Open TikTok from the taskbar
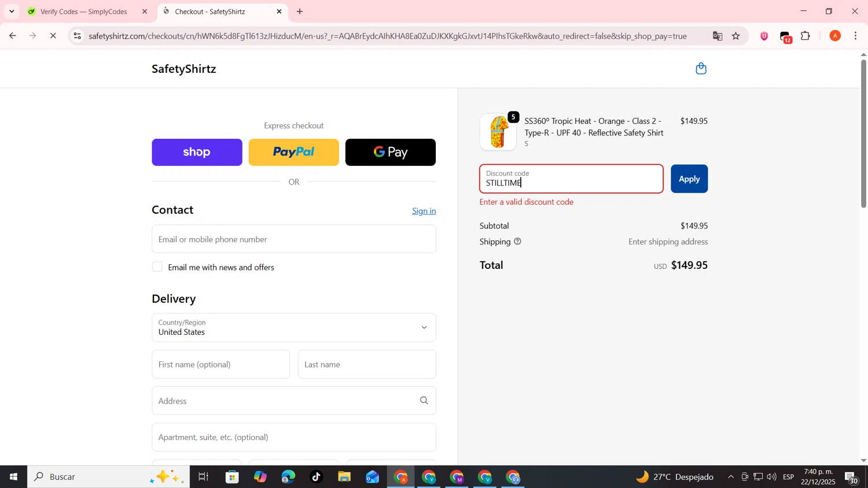The height and width of the screenshot is (488, 868). pyautogui.click(x=316, y=477)
